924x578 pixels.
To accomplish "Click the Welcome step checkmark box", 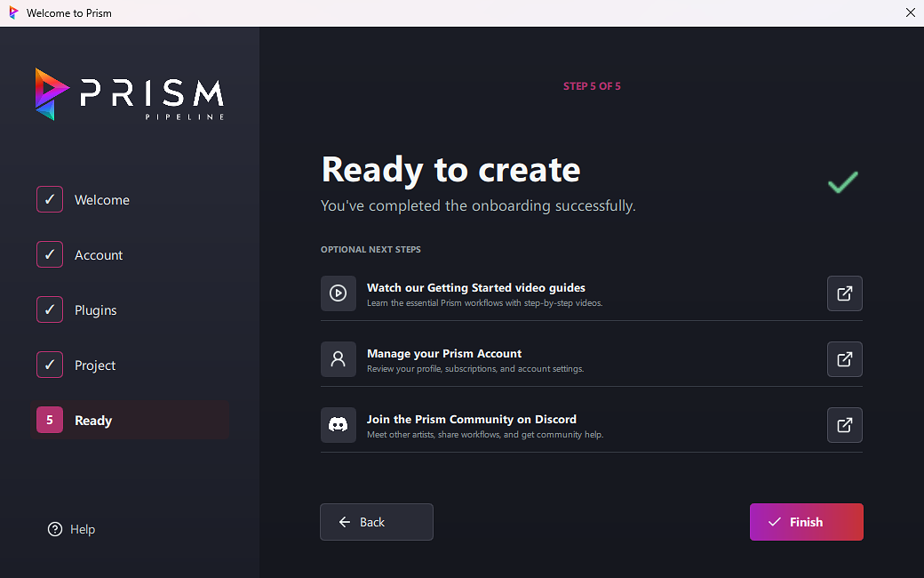I will [x=50, y=199].
